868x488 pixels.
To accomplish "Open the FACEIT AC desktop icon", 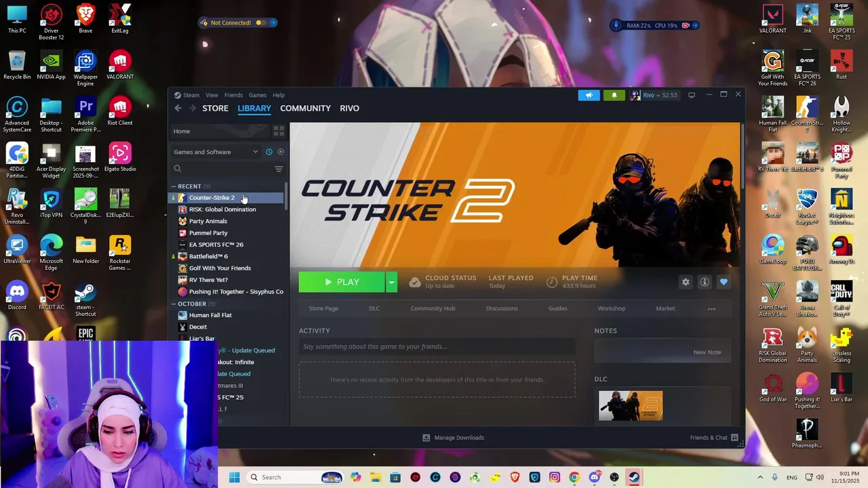I will [x=52, y=296].
